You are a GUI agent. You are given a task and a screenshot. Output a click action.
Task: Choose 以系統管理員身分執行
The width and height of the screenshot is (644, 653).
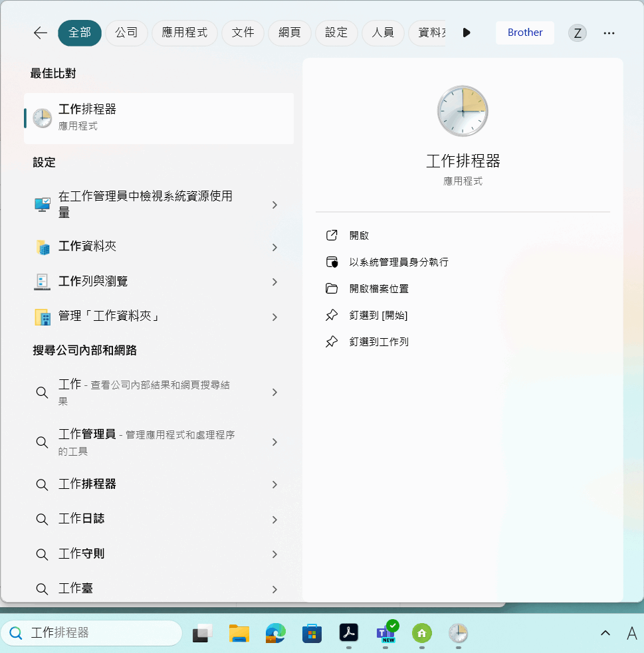tap(398, 262)
